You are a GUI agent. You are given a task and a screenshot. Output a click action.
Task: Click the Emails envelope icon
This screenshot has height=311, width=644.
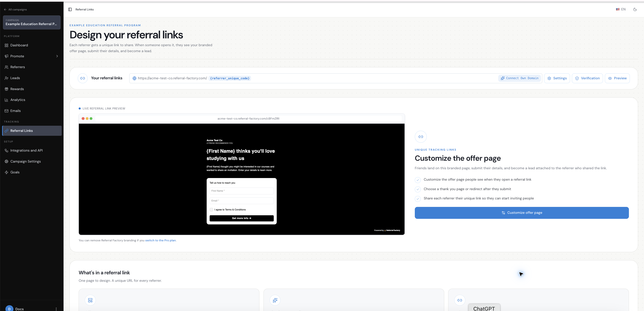click(x=7, y=111)
